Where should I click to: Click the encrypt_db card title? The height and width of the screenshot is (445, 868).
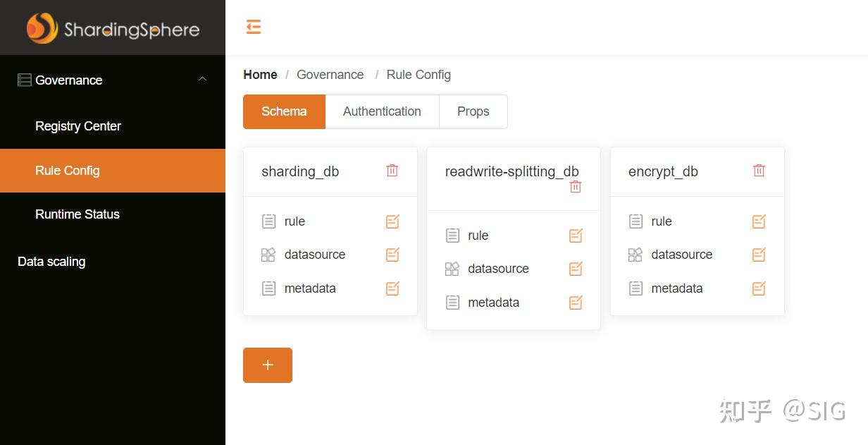pos(663,171)
